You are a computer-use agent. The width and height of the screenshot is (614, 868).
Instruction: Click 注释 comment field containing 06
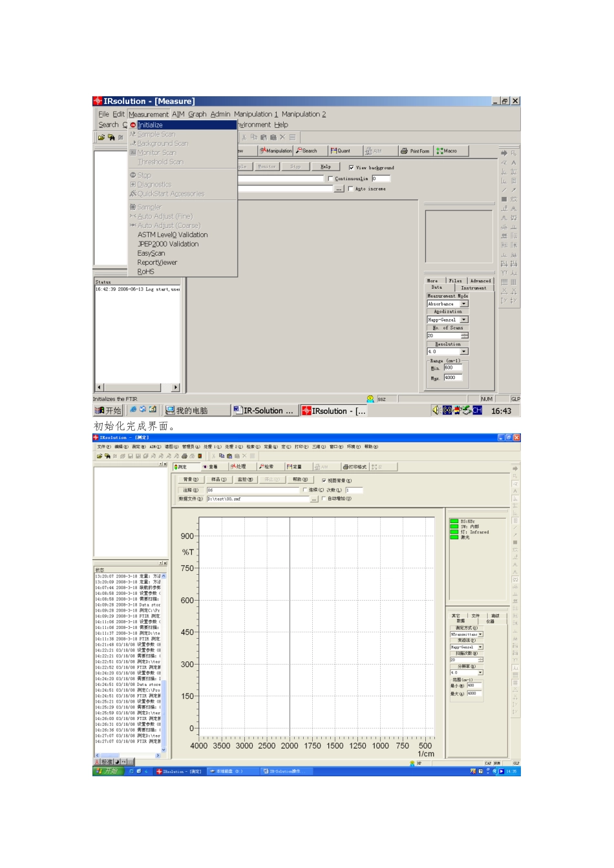point(253,490)
